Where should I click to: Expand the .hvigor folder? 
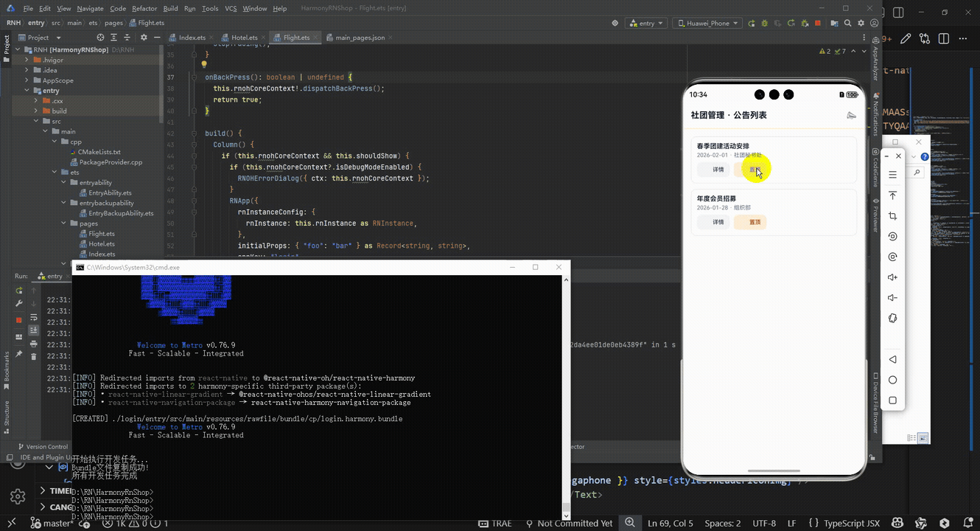tap(27, 60)
